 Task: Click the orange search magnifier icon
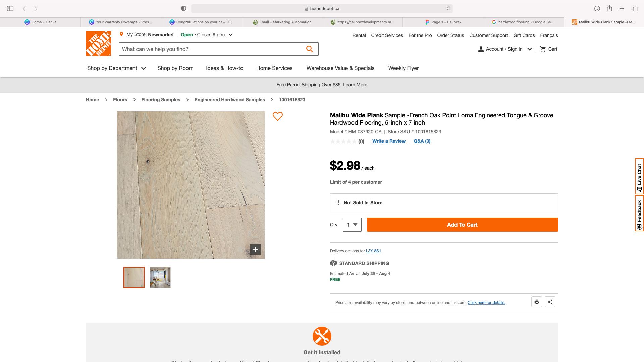(x=309, y=49)
